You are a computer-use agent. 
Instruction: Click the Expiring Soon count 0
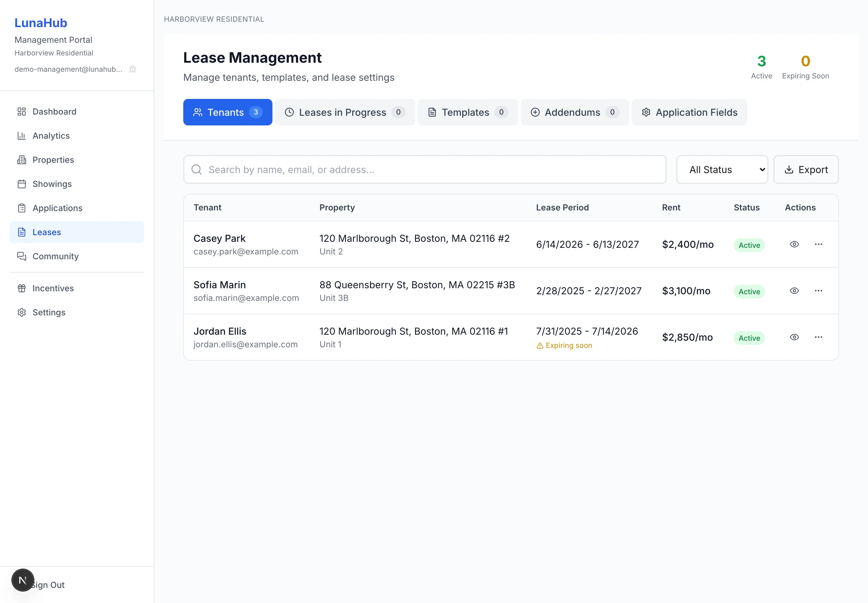tap(805, 61)
